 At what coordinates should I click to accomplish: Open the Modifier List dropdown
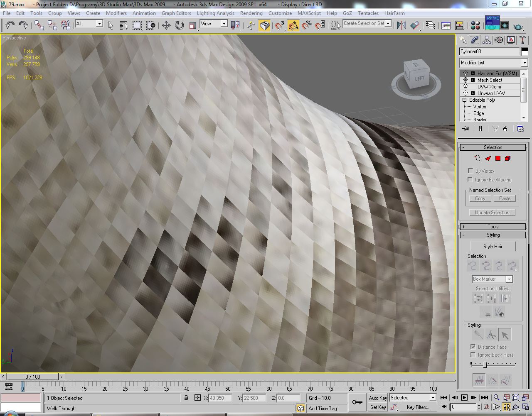pyautogui.click(x=493, y=63)
